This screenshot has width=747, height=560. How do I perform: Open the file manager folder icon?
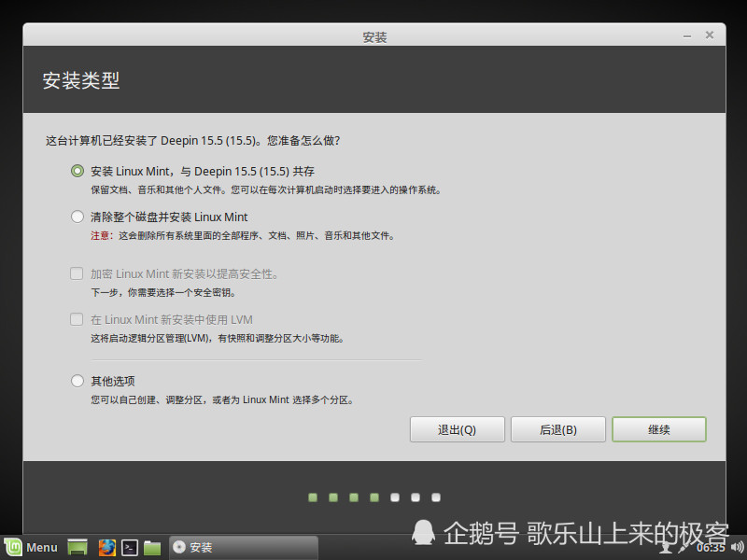pos(152,548)
